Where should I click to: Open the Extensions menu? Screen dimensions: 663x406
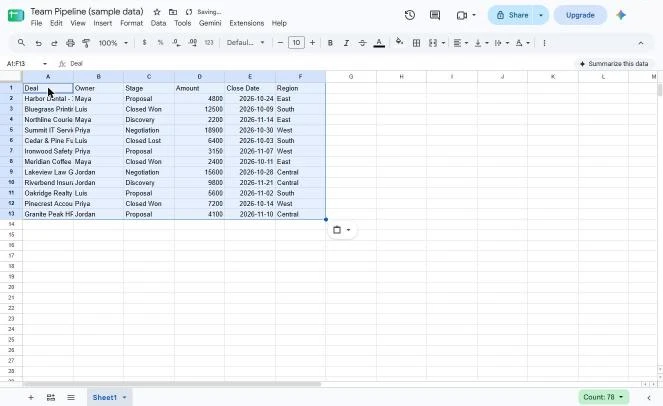click(x=247, y=23)
